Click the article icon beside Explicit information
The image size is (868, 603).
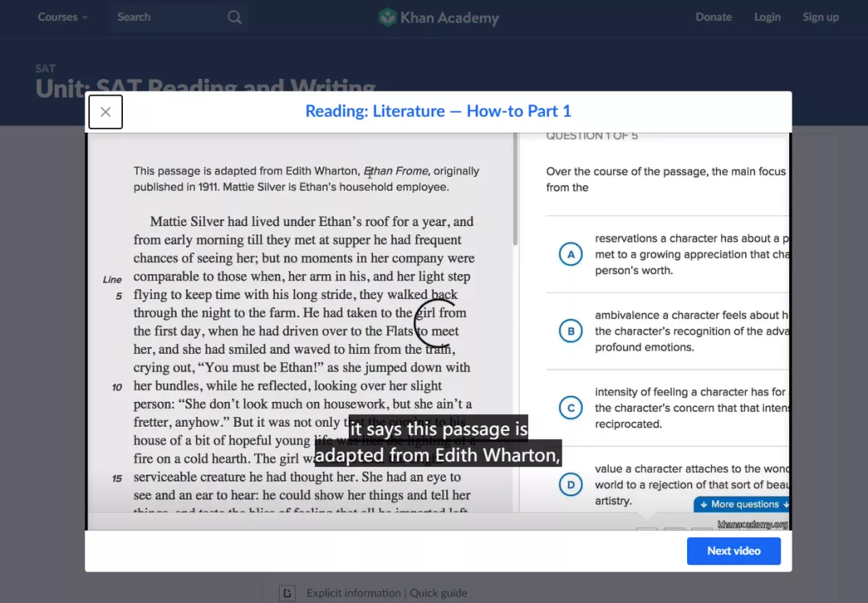287,593
